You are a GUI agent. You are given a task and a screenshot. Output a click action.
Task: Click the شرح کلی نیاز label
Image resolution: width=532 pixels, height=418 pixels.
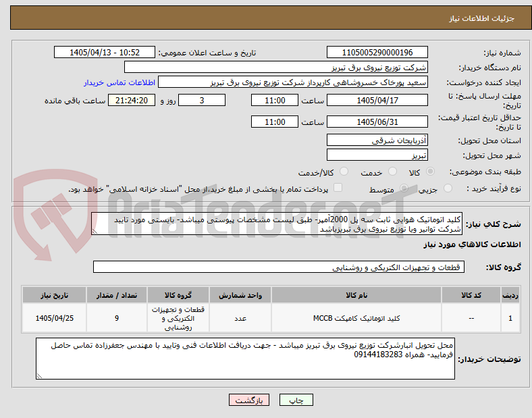493,224
